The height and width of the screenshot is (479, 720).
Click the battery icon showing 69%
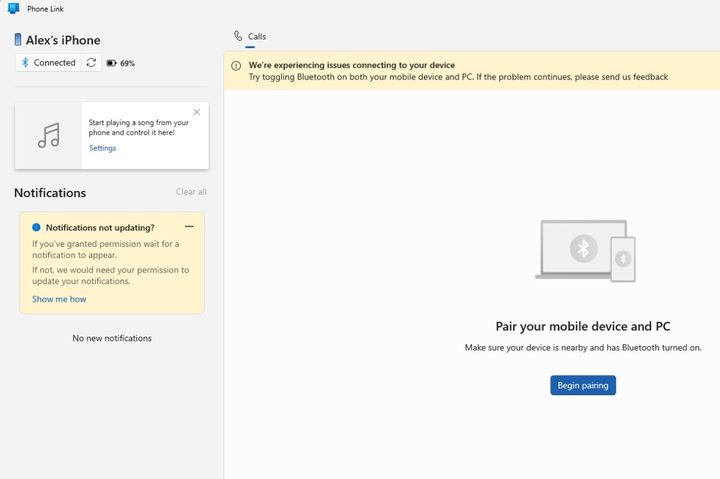click(112, 63)
